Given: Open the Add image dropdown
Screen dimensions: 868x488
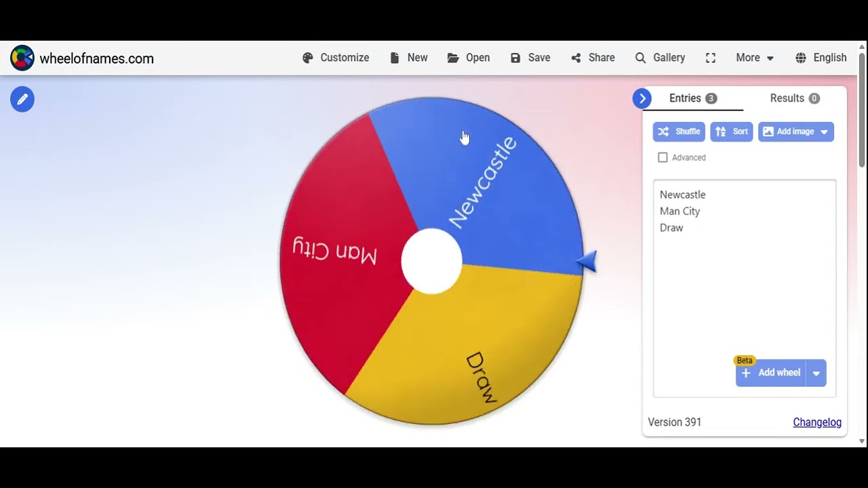Looking at the screenshot, I should (x=796, y=131).
